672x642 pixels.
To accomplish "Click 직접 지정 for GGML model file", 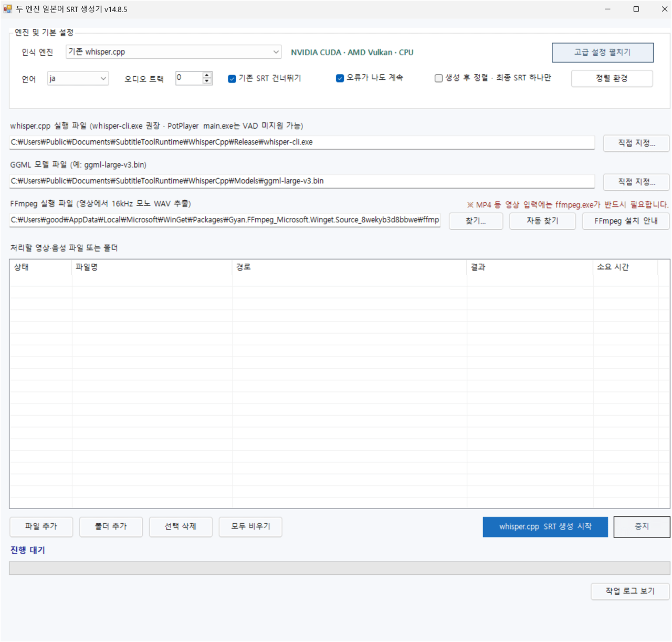I will click(x=636, y=182).
